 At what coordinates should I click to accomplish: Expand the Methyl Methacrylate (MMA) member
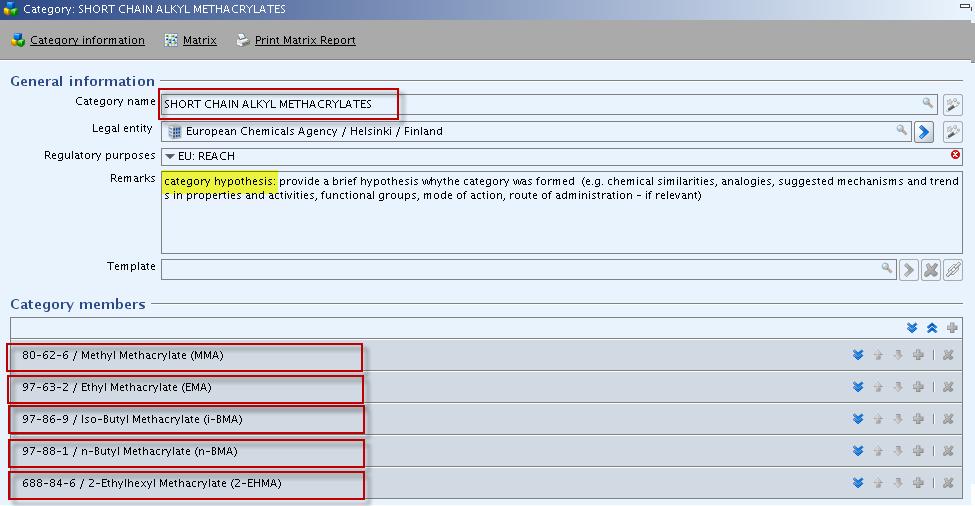tap(858, 355)
